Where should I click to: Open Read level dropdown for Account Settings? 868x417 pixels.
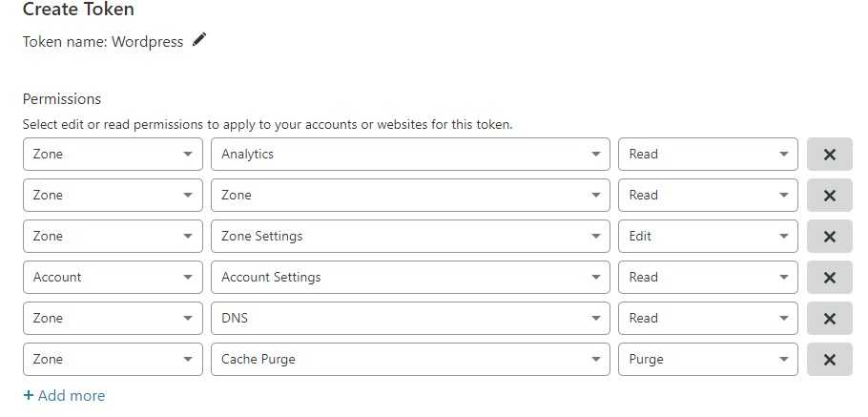(x=708, y=278)
